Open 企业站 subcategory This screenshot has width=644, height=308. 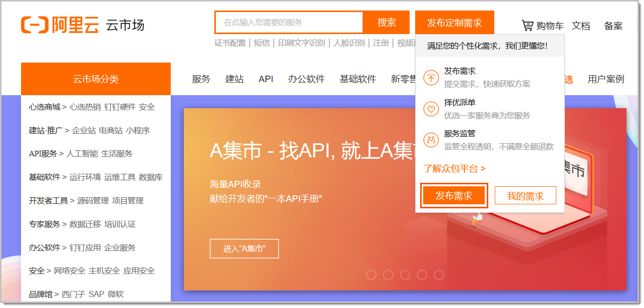[x=84, y=131]
